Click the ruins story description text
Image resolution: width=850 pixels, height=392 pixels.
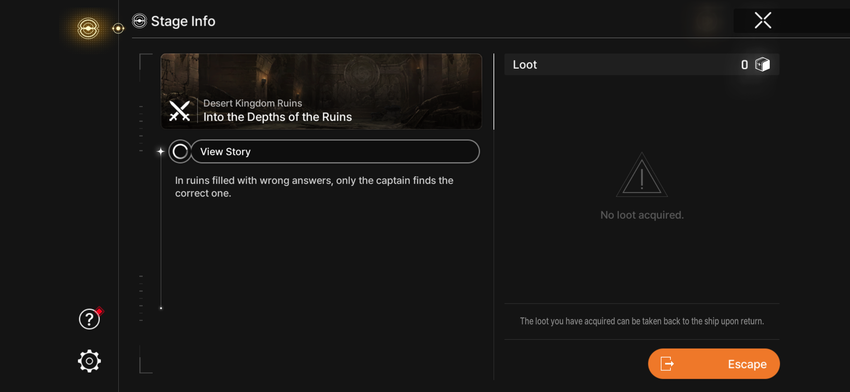point(314,187)
